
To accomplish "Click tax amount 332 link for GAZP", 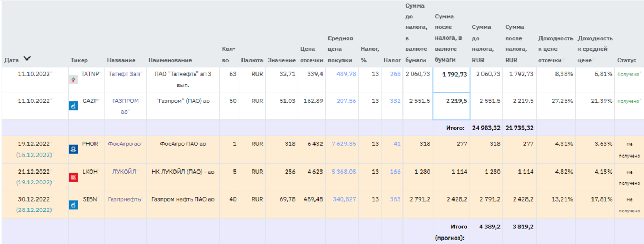I will click(x=395, y=101).
